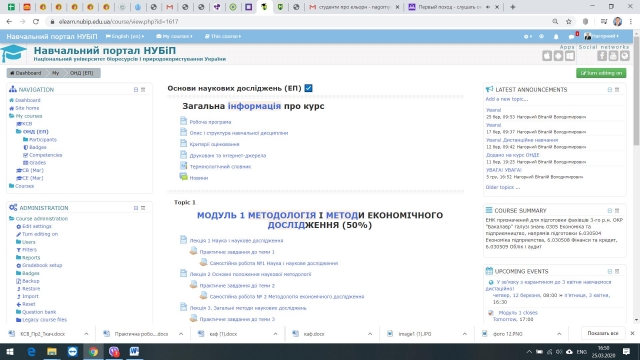Switch to Word in the taskbar
Viewport: 640px width, 360px height.
coord(134,351)
